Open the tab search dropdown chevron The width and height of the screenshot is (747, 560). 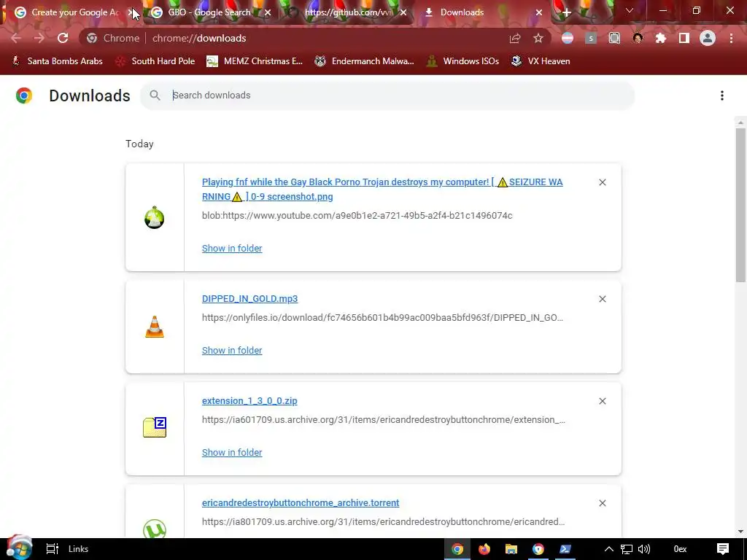(630, 10)
